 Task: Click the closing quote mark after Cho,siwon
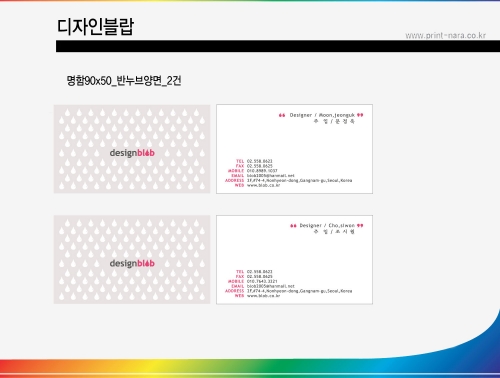360,226
